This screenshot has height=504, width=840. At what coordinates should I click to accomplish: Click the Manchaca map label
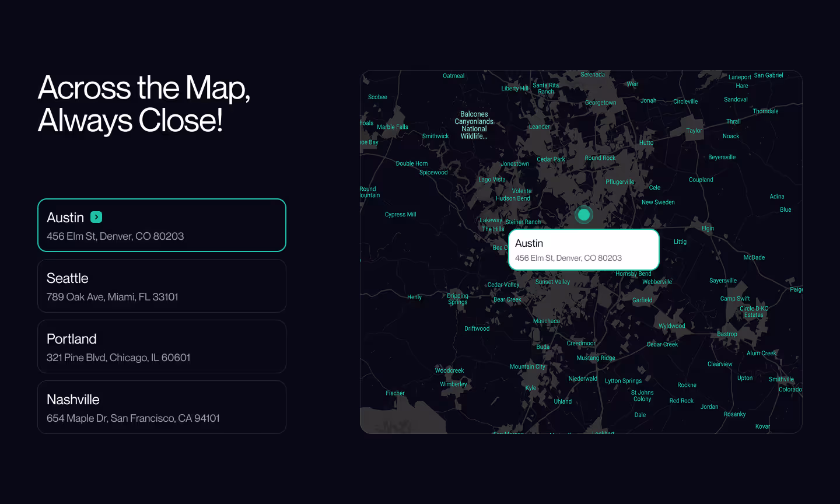click(x=546, y=321)
